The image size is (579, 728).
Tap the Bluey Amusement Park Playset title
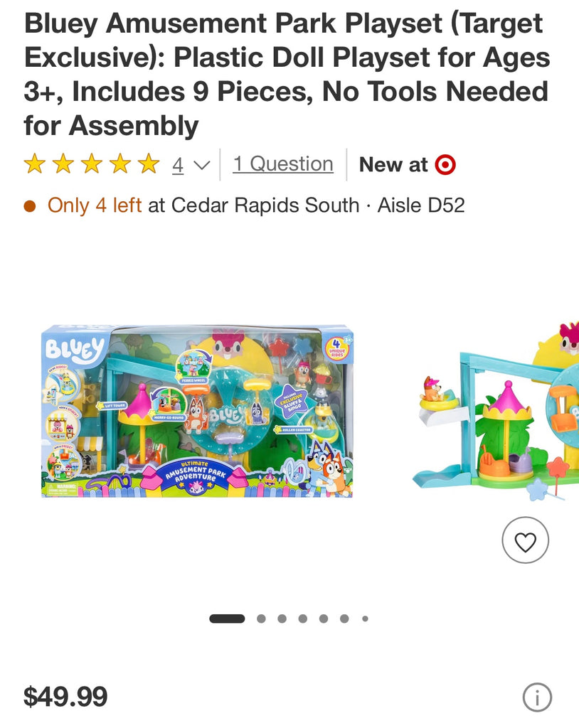click(x=287, y=74)
